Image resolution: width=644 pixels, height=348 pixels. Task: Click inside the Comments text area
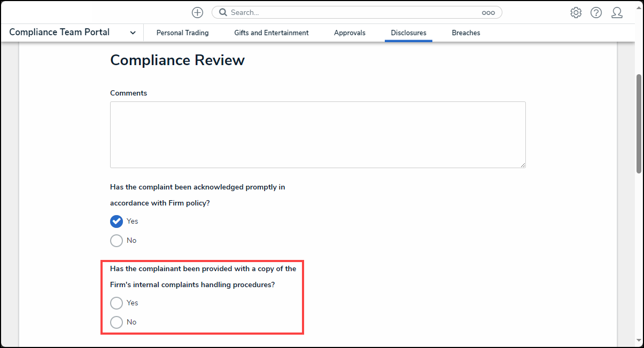[317, 135]
